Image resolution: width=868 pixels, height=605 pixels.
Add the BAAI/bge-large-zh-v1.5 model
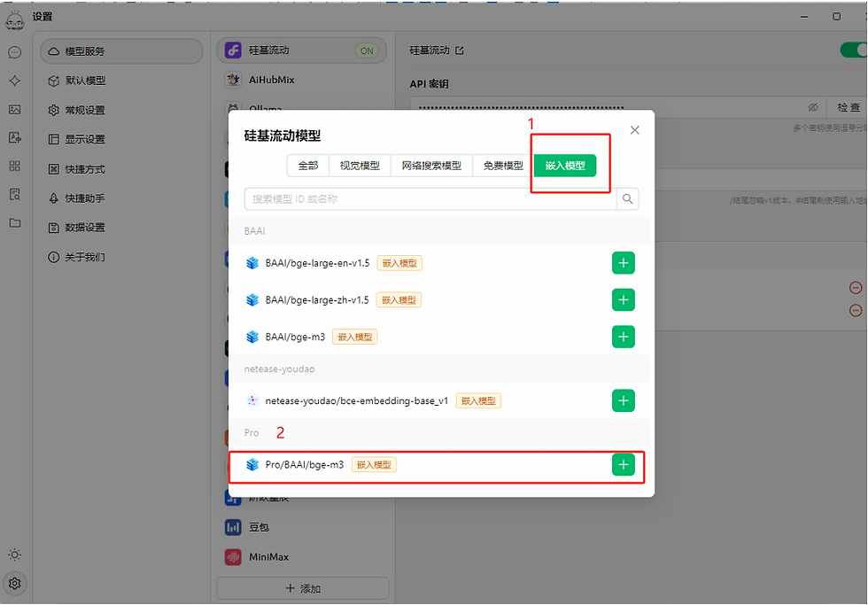click(x=623, y=299)
